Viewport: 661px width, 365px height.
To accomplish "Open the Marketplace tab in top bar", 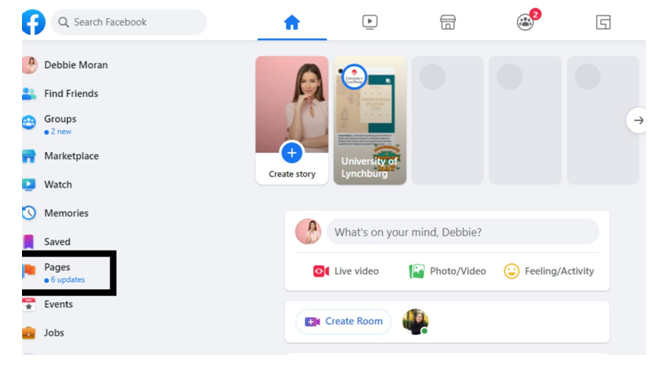I will [x=448, y=22].
